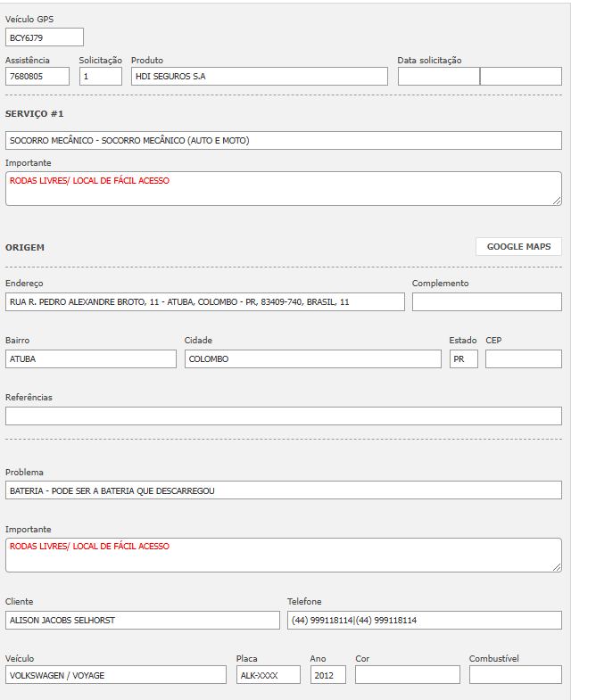The height and width of the screenshot is (700, 596).
Task: Click the Placa field showing ALK-XXXX
Action: [268, 675]
